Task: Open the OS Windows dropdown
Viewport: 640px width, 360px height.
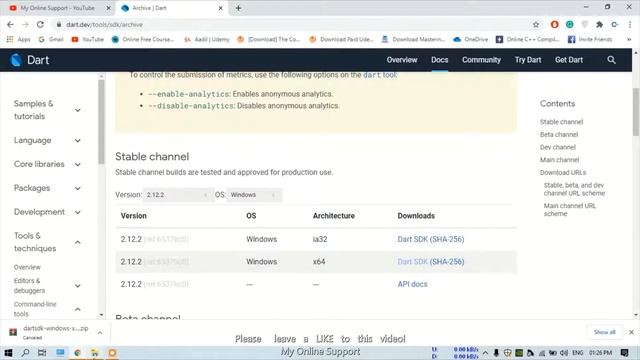Action: (x=254, y=195)
